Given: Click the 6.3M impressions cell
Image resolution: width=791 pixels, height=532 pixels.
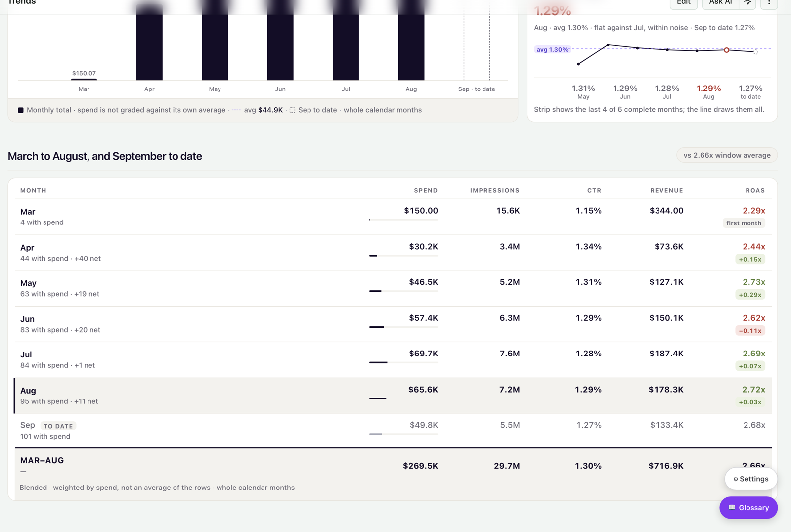Looking at the screenshot, I should [x=509, y=318].
